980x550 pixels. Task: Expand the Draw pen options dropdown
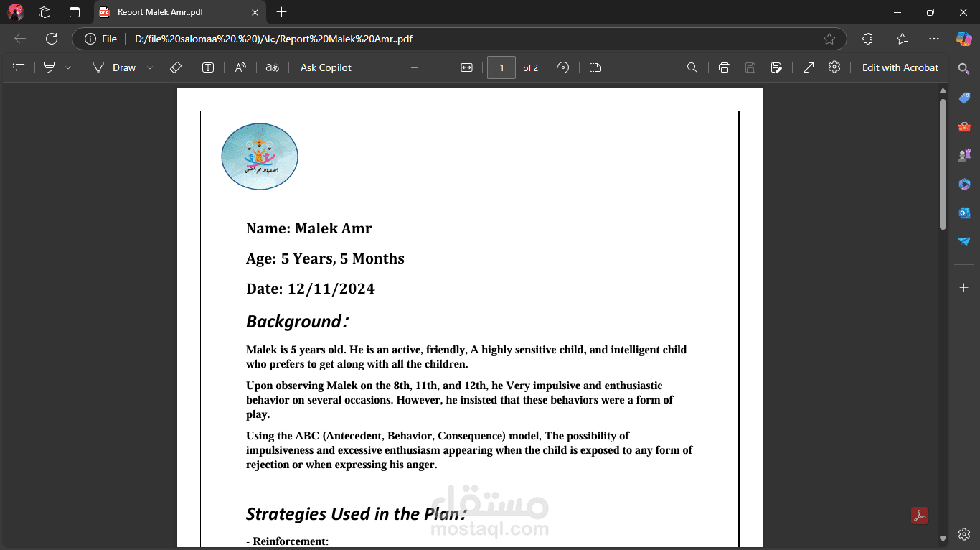[x=150, y=67]
